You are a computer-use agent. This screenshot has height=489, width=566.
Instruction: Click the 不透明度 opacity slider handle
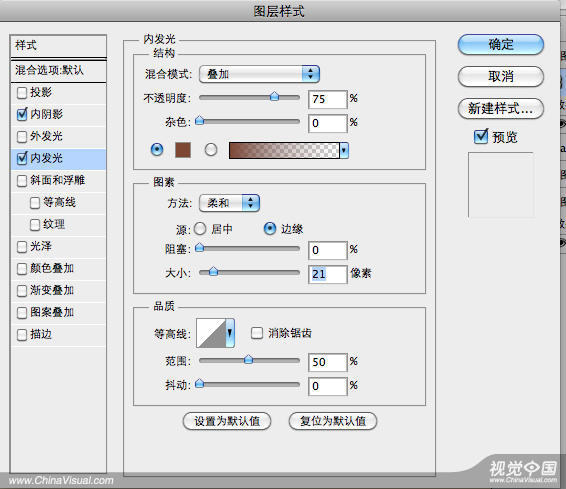click(275, 96)
